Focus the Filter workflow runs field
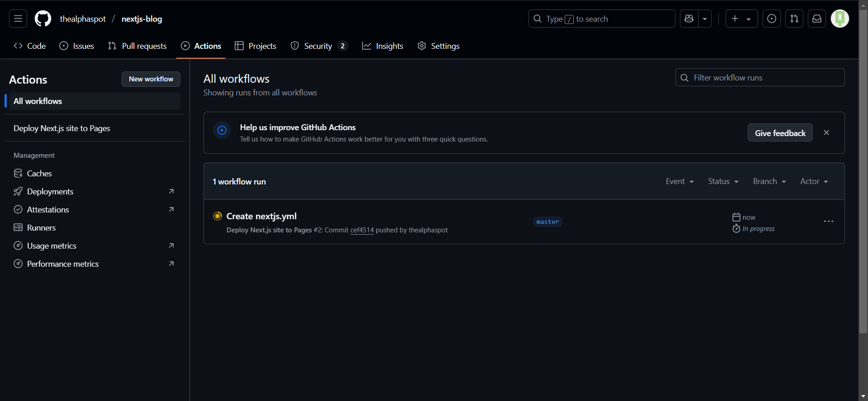868x401 pixels. [x=760, y=77]
